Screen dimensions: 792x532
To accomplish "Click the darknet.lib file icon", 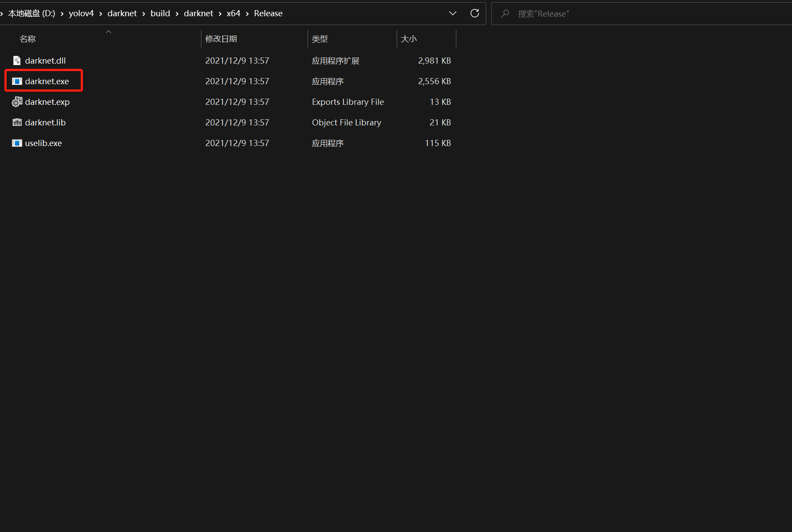I will coord(17,122).
